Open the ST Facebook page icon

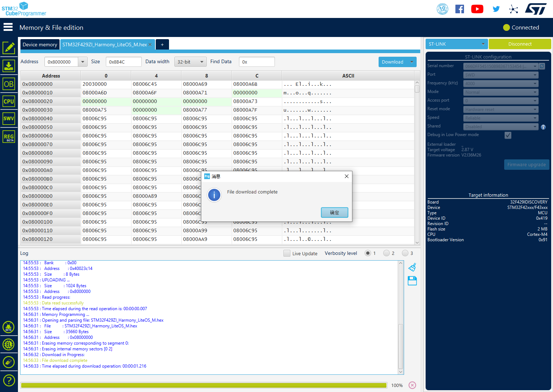(460, 9)
